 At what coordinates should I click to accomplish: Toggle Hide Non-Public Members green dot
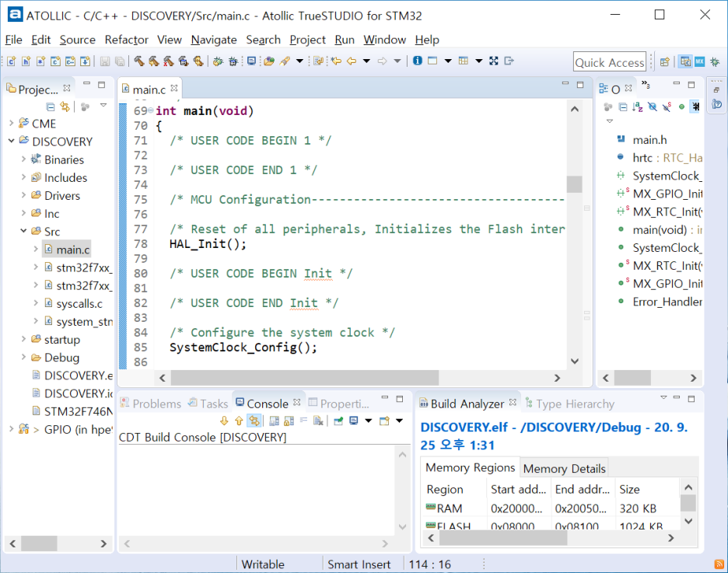pos(681,107)
